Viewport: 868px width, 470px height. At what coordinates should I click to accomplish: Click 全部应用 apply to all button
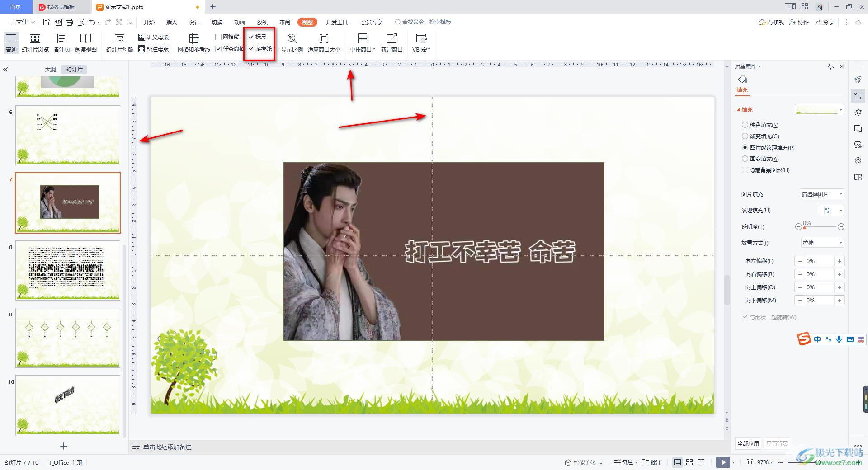click(748, 443)
